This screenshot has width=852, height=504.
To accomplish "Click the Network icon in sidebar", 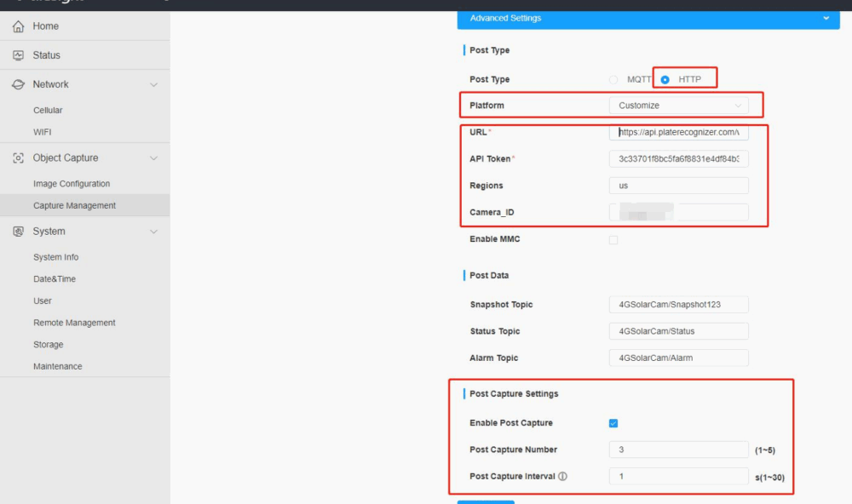I will click(x=18, y=84).
